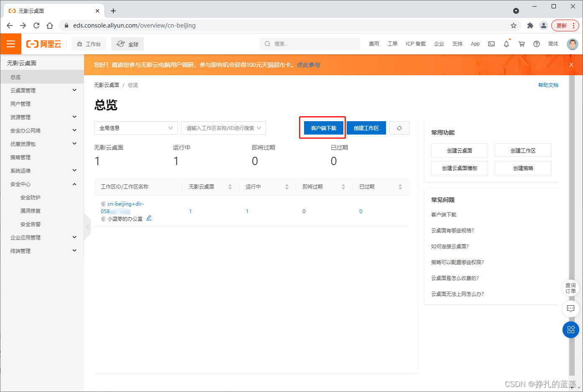Click the blue widget icon at bottom right
Image resolution: width=583 pixels, height=392 pixels.
coord(570,330)
